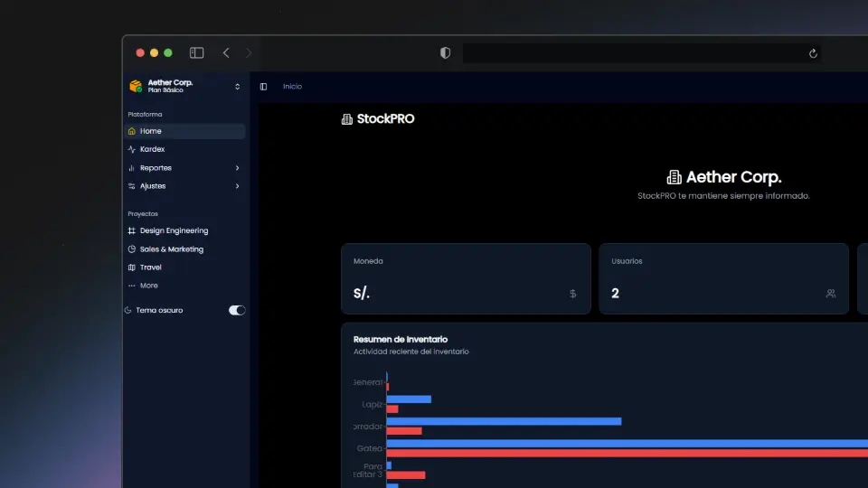Click the Travel map icon
Image resolution: width=868 pixels, height=488 pixels.
pos(132,267)
